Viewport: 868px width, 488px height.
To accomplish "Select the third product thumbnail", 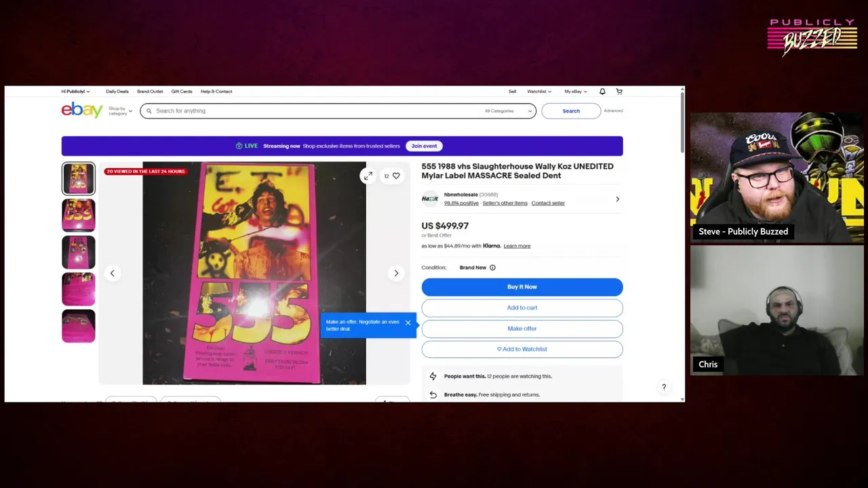I will pos(79,252).
